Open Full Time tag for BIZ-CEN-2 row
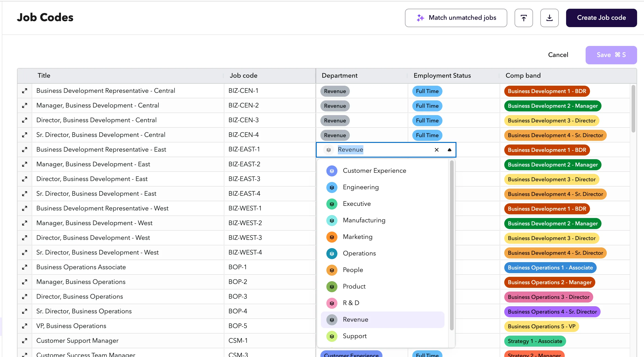The image size is (644, 357). [x=427, y=106]
